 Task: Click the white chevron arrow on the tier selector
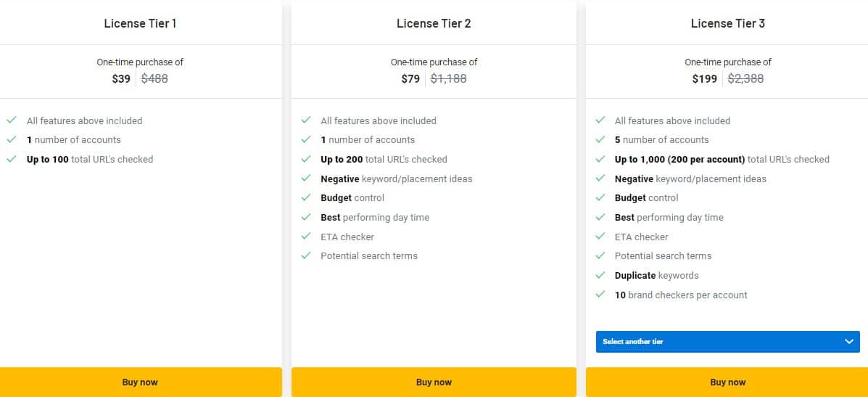[849, 342]
